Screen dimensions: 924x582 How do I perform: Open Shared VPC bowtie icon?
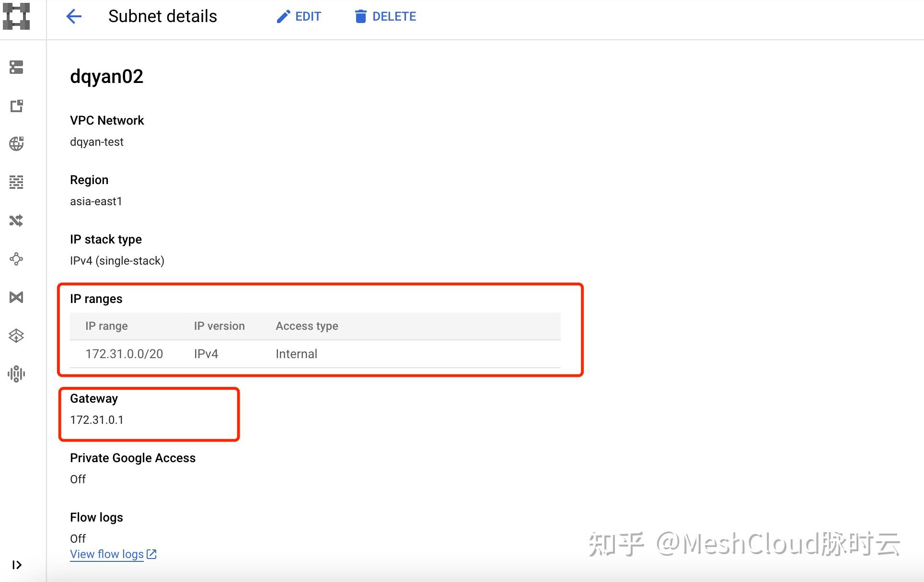16,297
